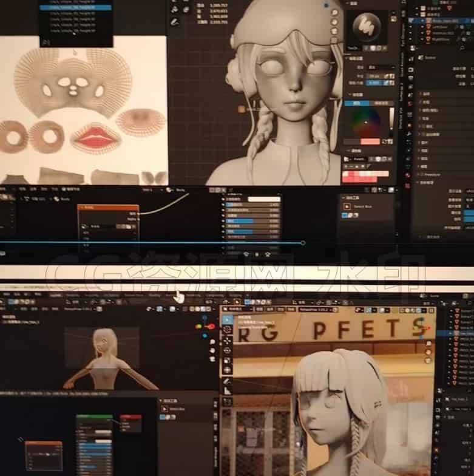Screen dimensions: 474x476
Task: Click inside the brush color wheel
Action: 365,123
